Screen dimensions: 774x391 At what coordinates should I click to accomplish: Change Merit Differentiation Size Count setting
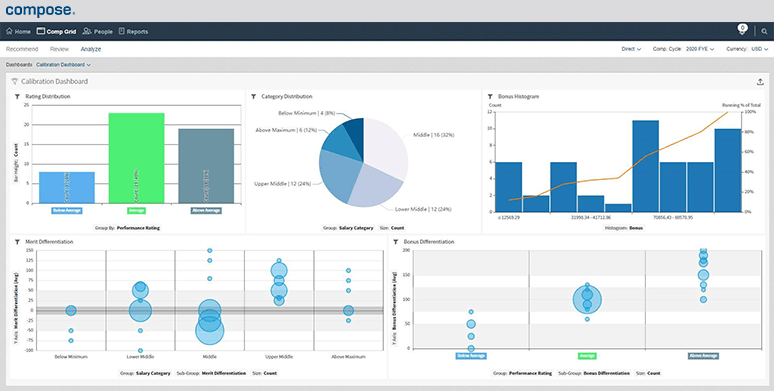(x=264, y=373)
